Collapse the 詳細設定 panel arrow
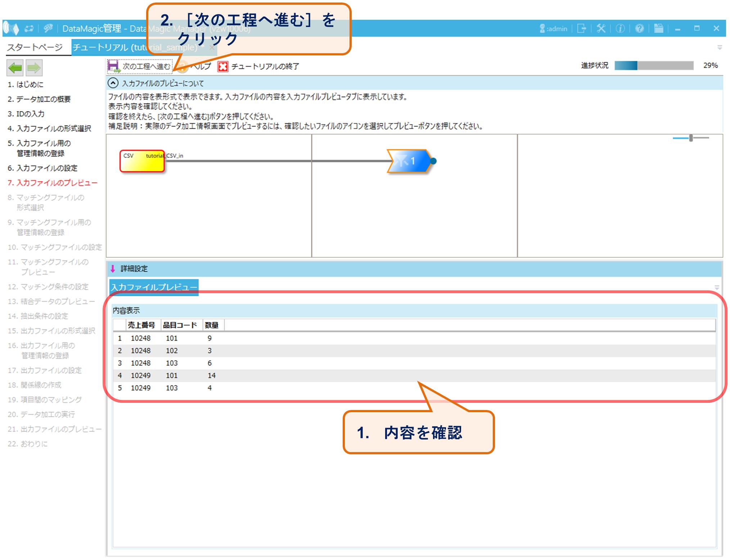 click(113, 269)
